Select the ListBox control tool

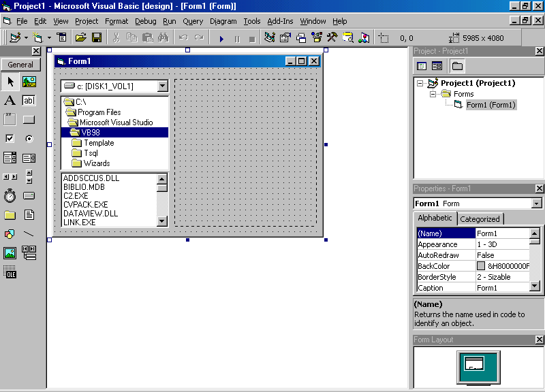pos(29,158)
